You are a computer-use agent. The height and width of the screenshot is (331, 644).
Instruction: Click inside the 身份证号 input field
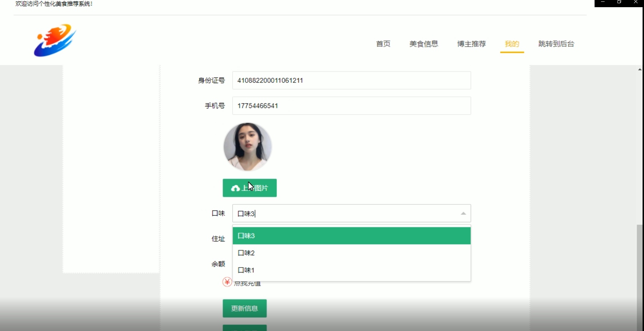(x=351, y=80)
